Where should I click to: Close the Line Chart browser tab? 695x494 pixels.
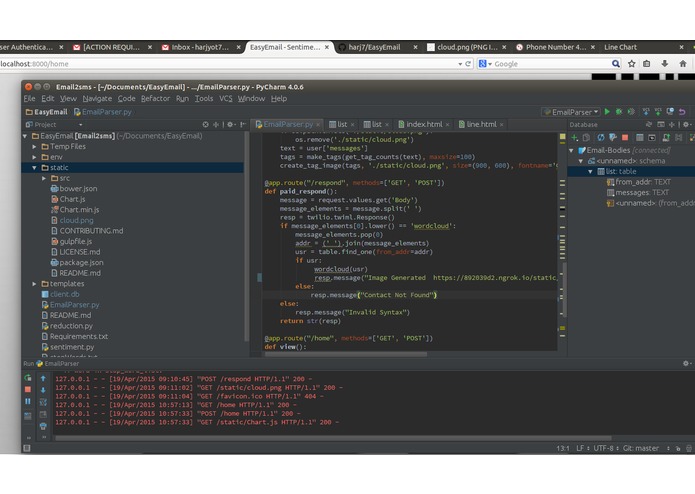681,47
